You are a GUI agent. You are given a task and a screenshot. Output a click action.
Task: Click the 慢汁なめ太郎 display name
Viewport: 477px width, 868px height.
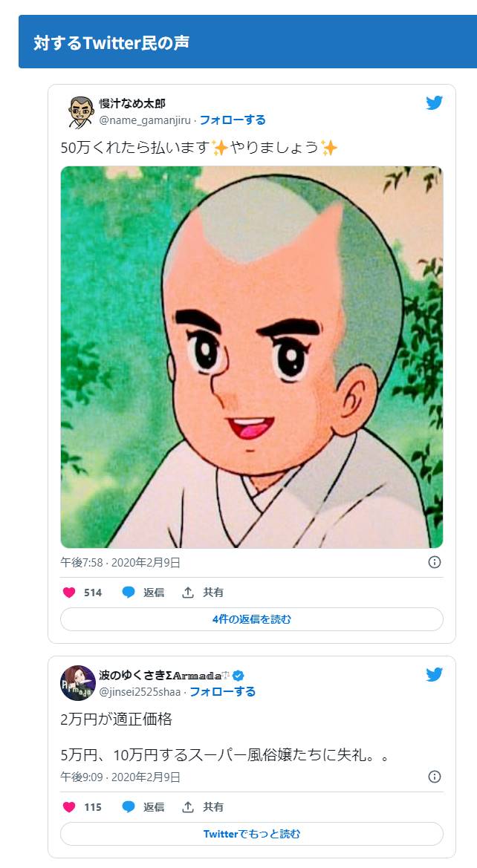(132, 103)
